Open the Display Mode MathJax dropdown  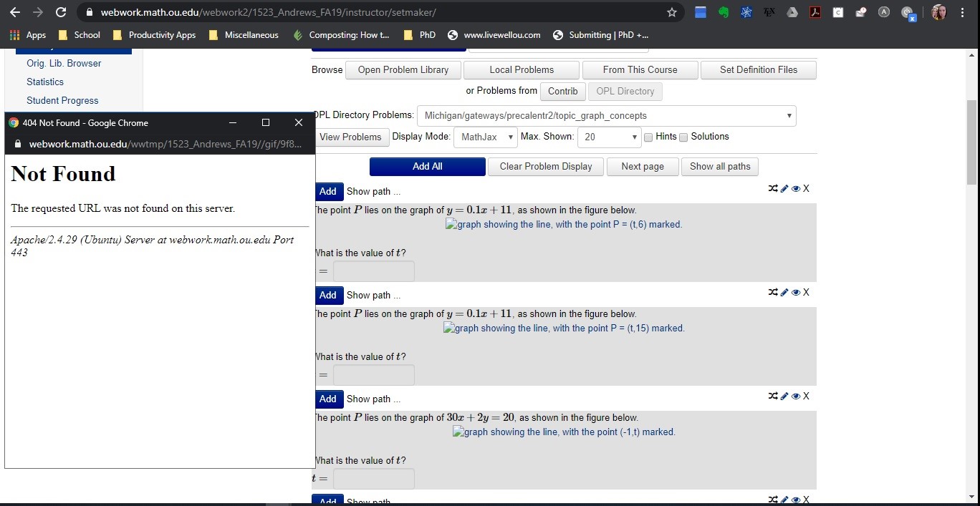pos(486,137)
